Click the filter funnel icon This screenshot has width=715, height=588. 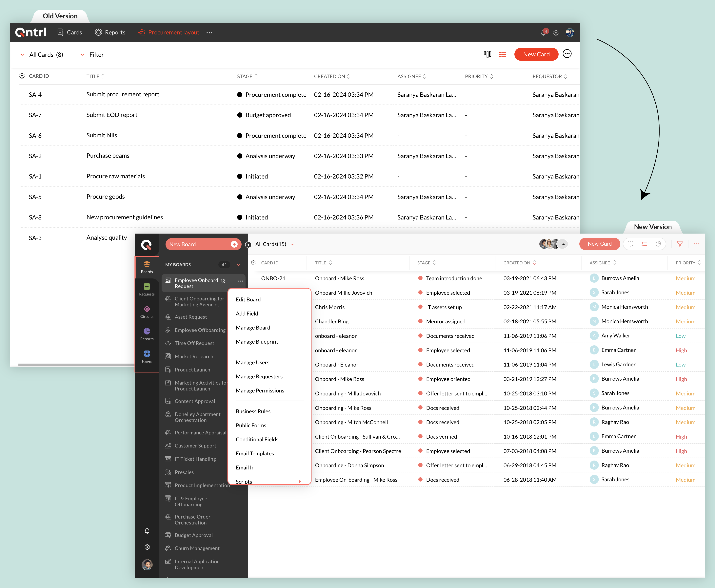click(679, 244)
